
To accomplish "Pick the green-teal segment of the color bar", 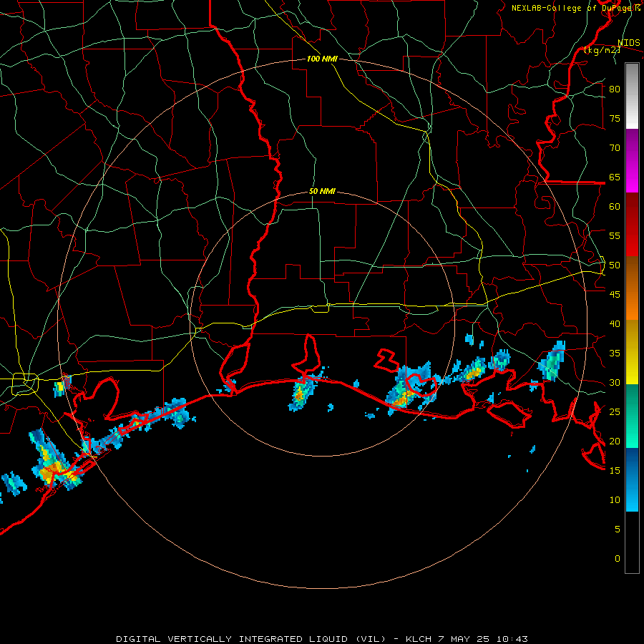I will click(x=632, y=416).
